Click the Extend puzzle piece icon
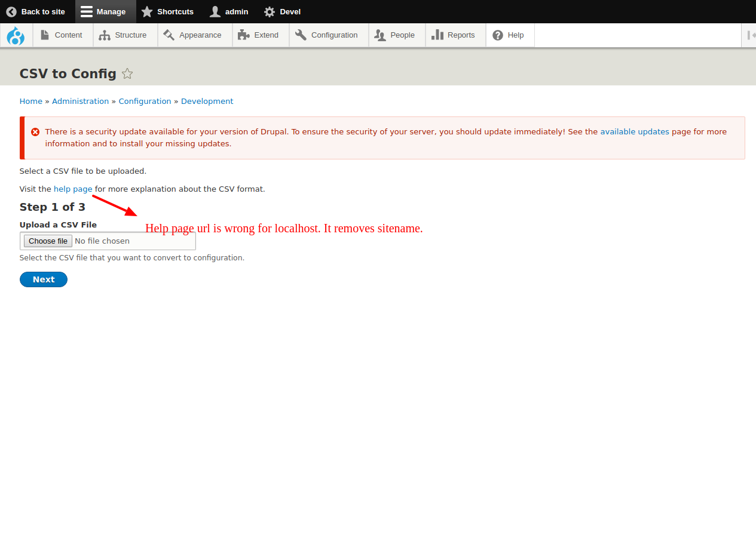 point(243,35)
